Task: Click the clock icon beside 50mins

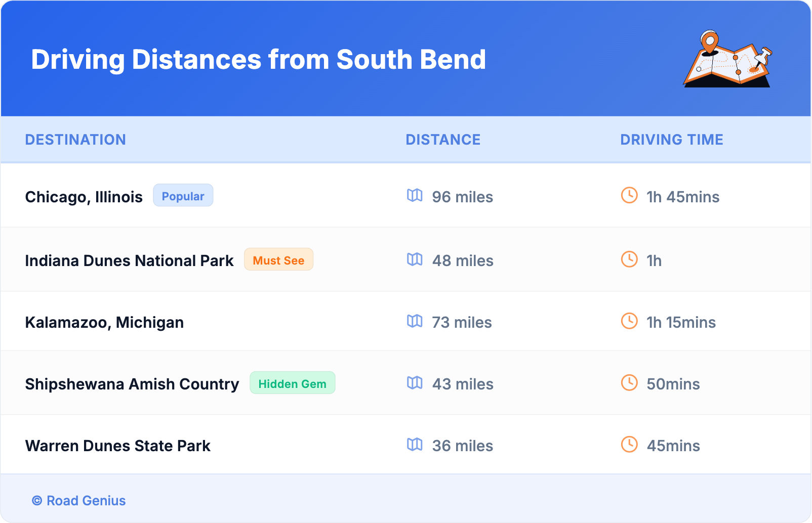Action: (x=629, y=383)
